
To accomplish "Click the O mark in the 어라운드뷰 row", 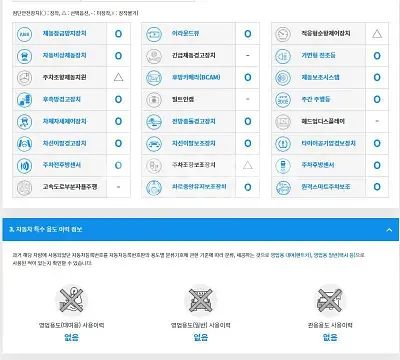I will tap(248, 34).
